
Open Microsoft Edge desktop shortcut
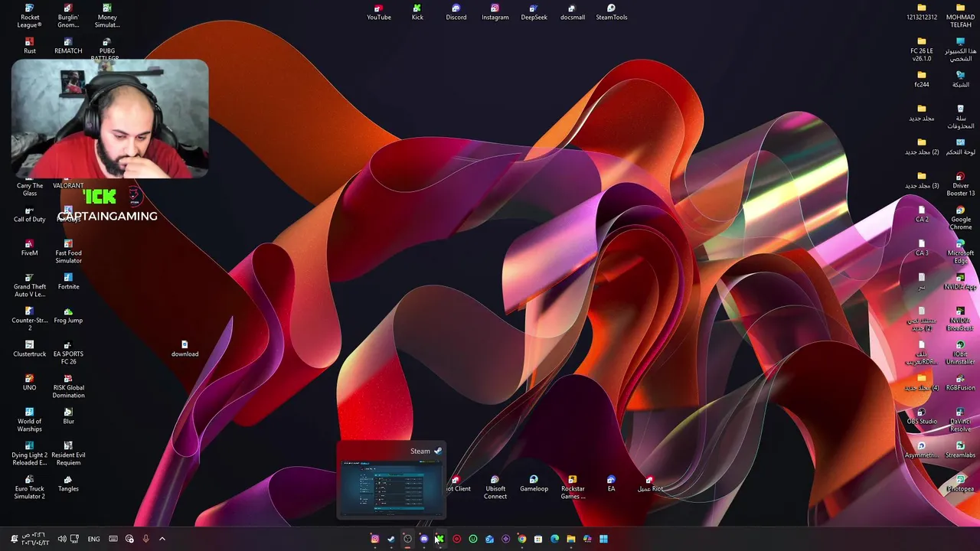pyautogui.click(x=960, y=251)
